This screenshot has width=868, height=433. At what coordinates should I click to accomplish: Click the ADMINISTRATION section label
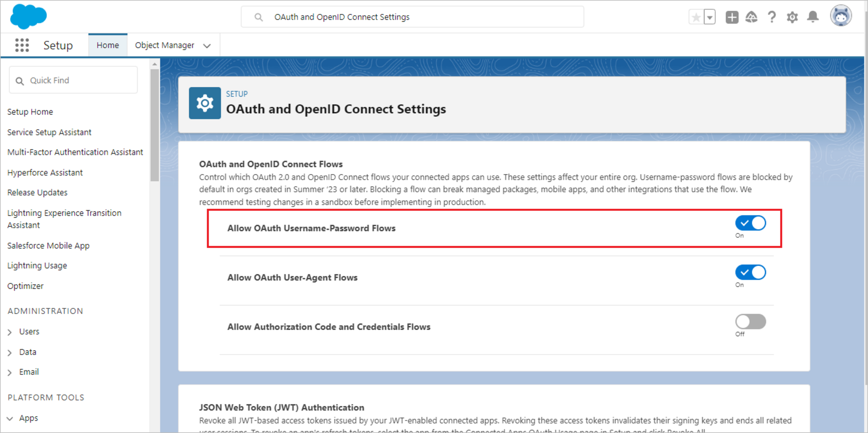point(45,311)
